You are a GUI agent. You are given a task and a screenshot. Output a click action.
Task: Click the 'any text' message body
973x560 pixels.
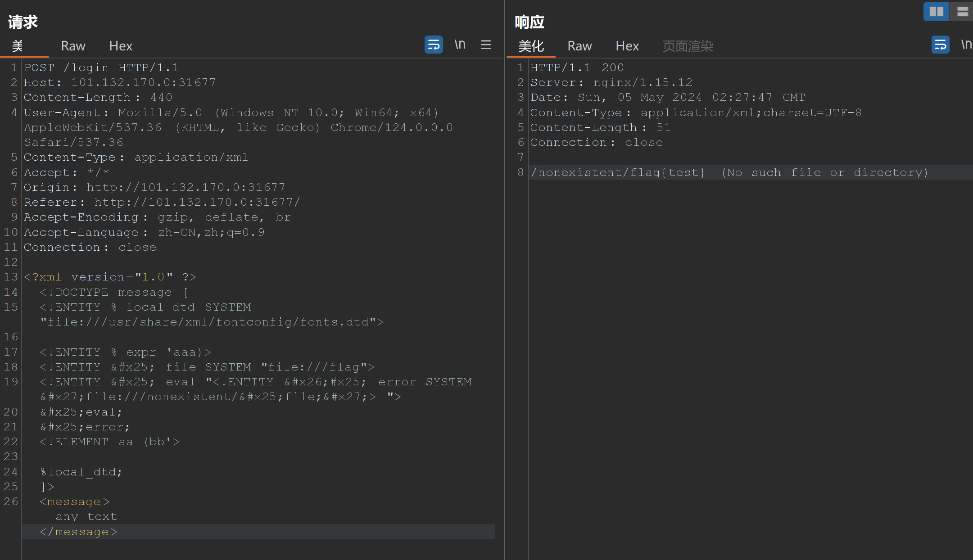(86, 516)
